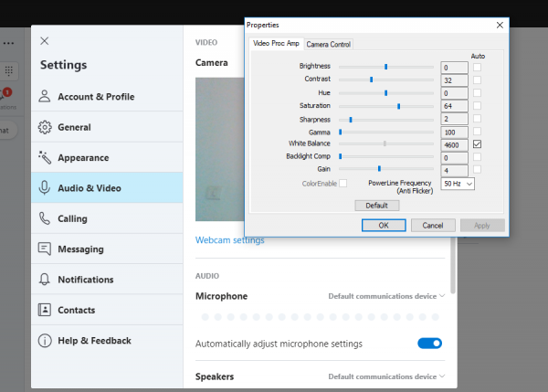Open Contacts settings section
The width and height of the screenshot is (548, 392).
click(107, 310)
